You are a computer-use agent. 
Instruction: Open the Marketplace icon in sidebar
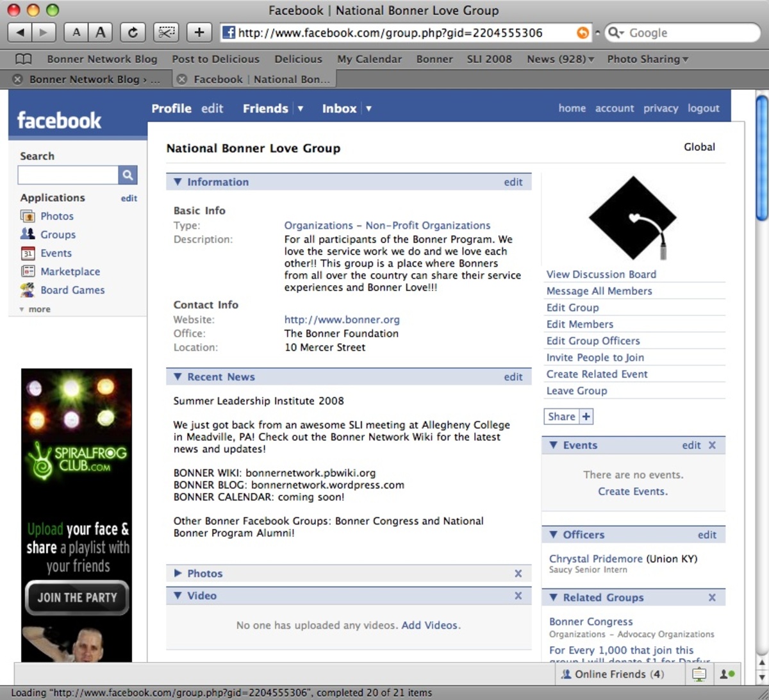[x=28, y=271]
